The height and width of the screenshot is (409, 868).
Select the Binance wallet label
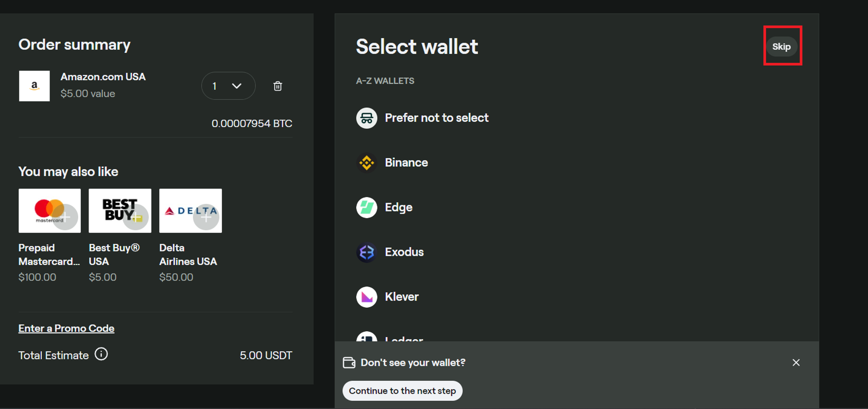click(x=406, y=163)
